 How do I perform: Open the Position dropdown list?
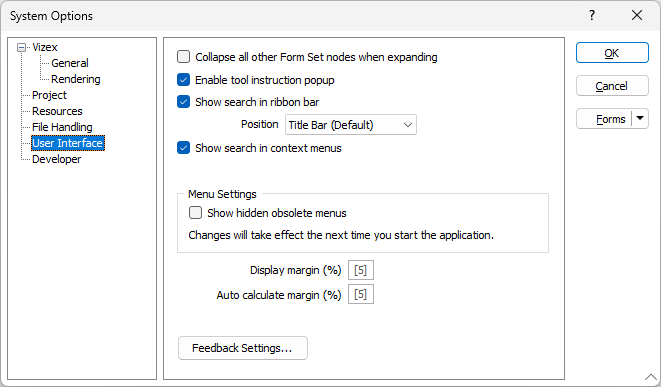(x=351, y=125)
